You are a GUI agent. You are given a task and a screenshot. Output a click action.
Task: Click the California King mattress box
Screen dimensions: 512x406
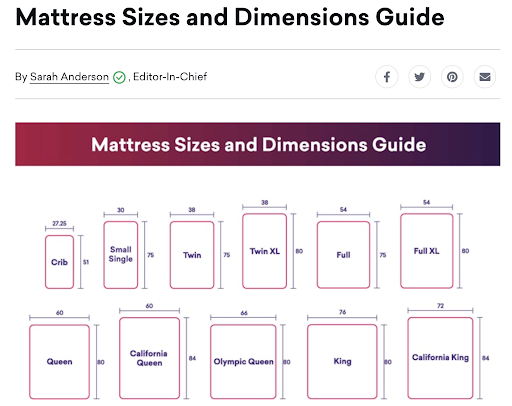click(x=440, y=358)
